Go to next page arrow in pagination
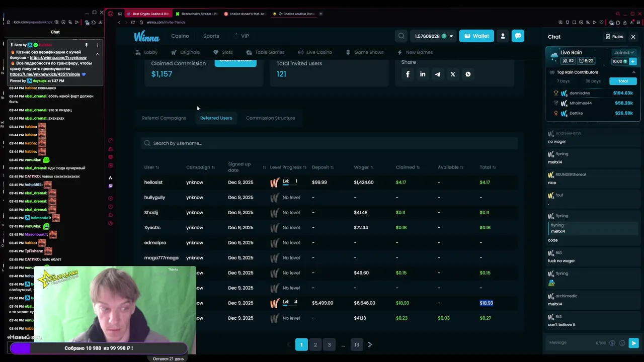Viewport: 644px width, 362px height. pos(370,345)
